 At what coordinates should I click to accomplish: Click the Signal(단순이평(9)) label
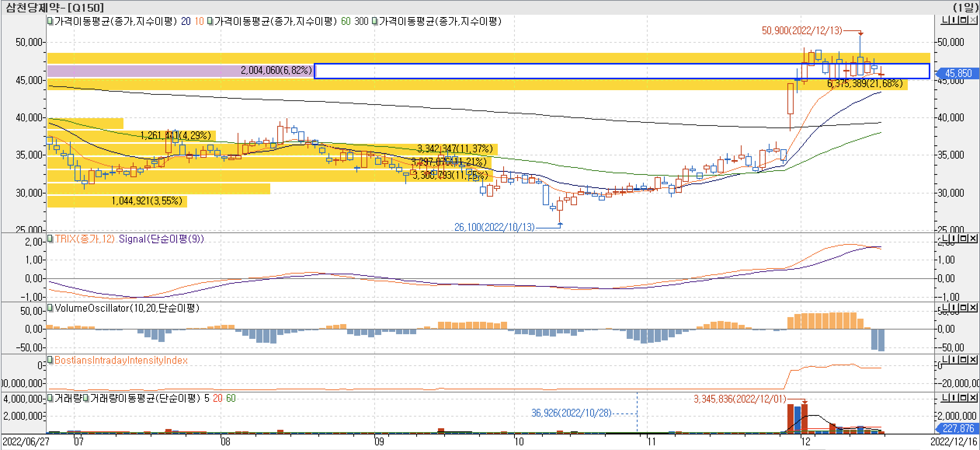pos(161,239)
